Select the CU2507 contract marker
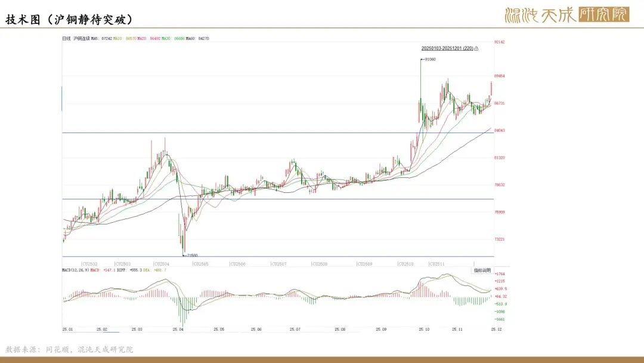 click(x=278, y=264)
